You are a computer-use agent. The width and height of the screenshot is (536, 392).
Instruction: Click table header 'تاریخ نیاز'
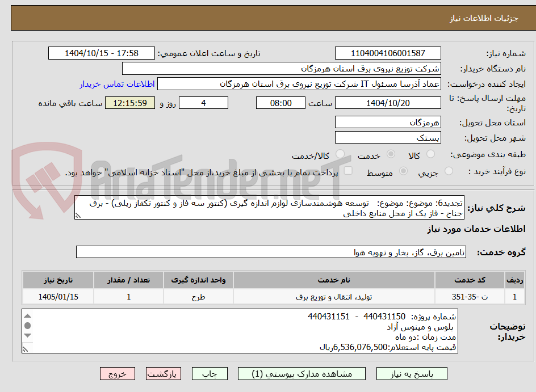(x=58, y=280)
